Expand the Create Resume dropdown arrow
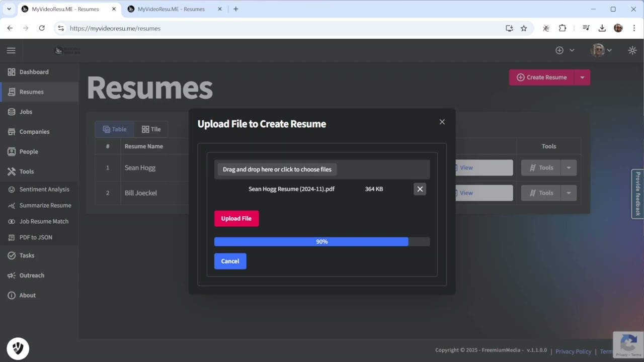Image resolution: width=644 pixels, height=362 pixels. tap(582, 77)
